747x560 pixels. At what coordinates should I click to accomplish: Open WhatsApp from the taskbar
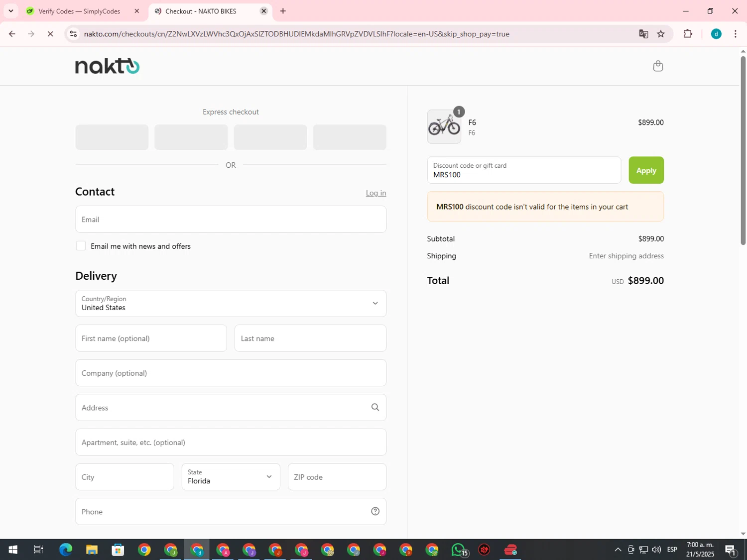(x=459, y=550)
